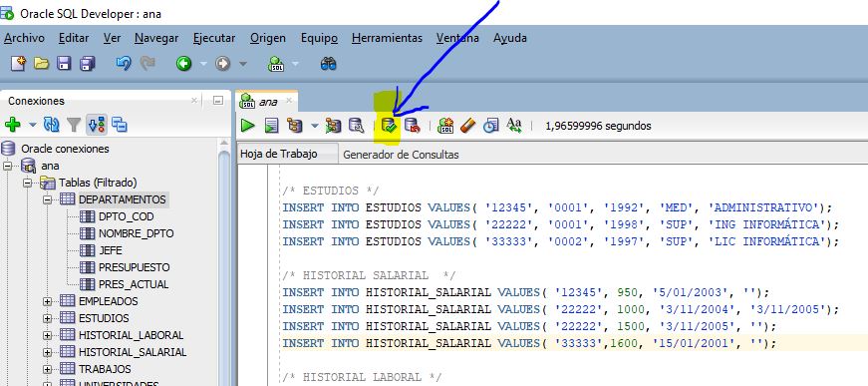Select the PRESUPUESTO column
The height and width of the screenshot is (386, 868).
coord(134,267)
